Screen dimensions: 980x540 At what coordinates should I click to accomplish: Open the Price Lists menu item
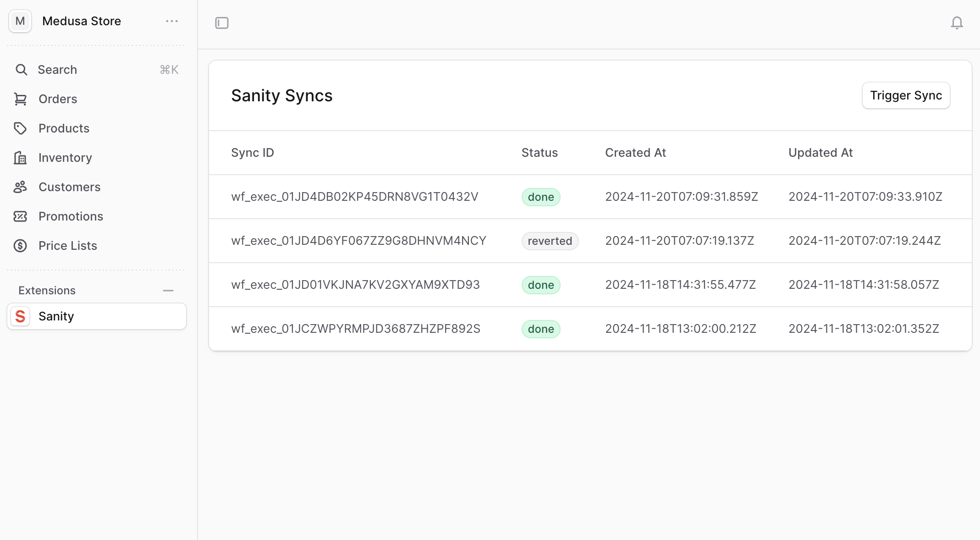click(x=67, y=246)
